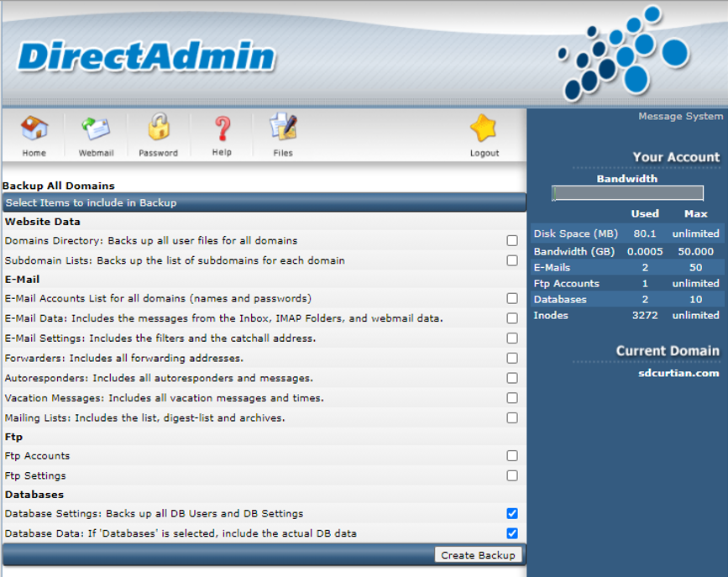Click the Your Account heading
This screenshot has width=728, height=577.
tap(676, 158)
